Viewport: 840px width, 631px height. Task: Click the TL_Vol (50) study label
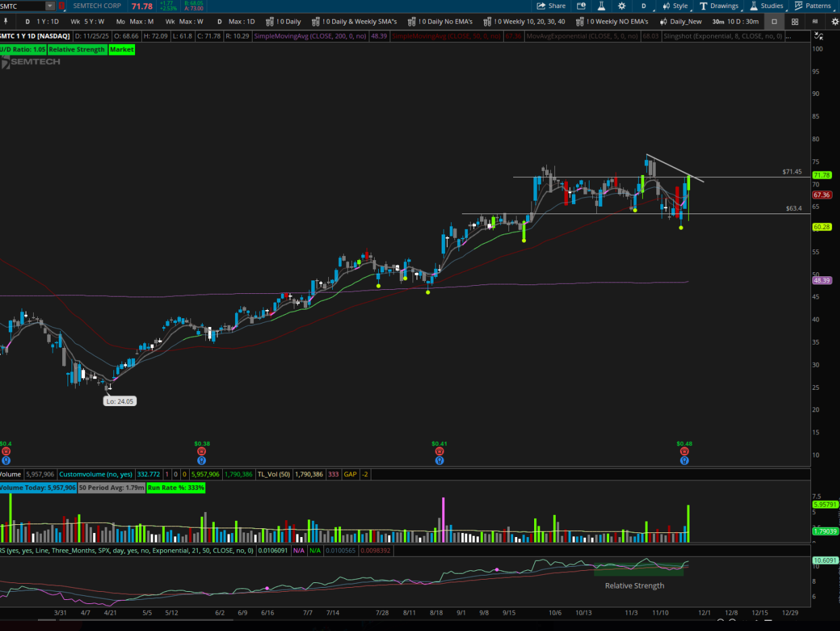point(273,474)
